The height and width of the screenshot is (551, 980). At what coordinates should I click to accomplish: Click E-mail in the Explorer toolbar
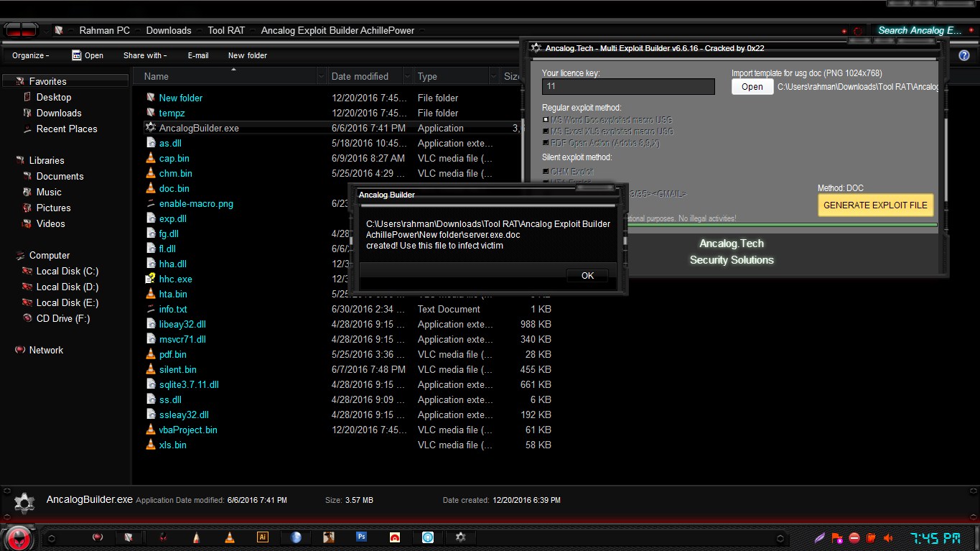[x=198, y=55]
